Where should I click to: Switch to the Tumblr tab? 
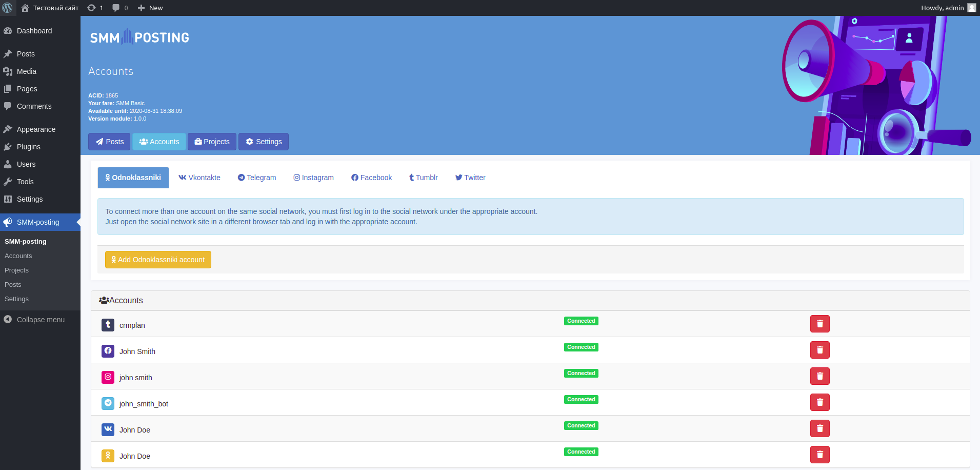click(424, 178)
